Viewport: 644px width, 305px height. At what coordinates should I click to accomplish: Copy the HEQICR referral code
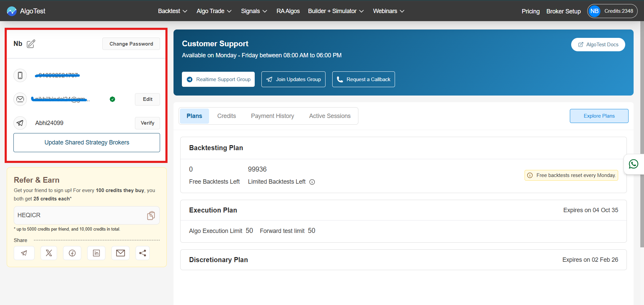point(151,216)
